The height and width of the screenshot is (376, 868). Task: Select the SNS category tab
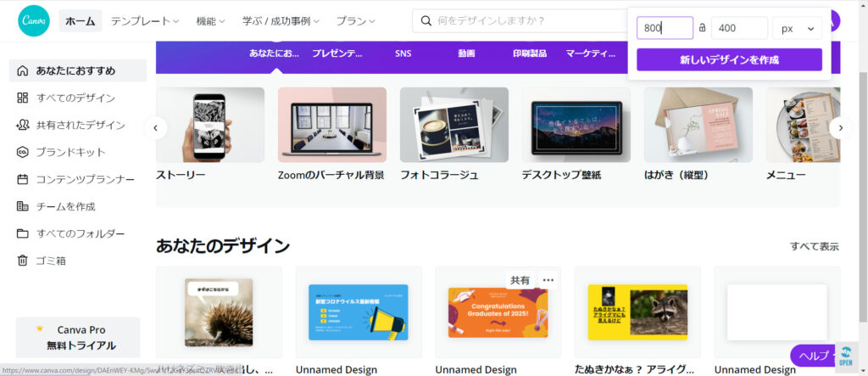pos(403,53)
